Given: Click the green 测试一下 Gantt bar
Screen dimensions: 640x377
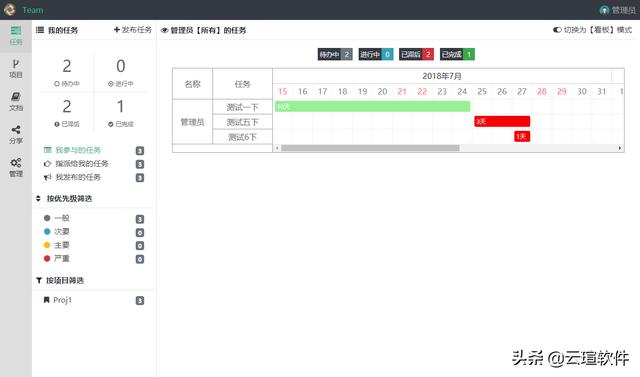Looking at the screenshot, I should click(x=373, y=106).
